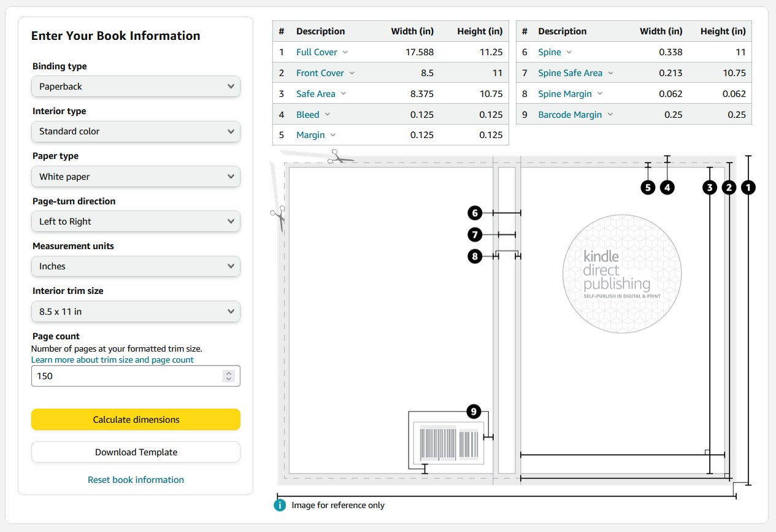This screenshot has width=776, height=532.
Task: Click the number 6 spine marker
Action: (474, 213)
